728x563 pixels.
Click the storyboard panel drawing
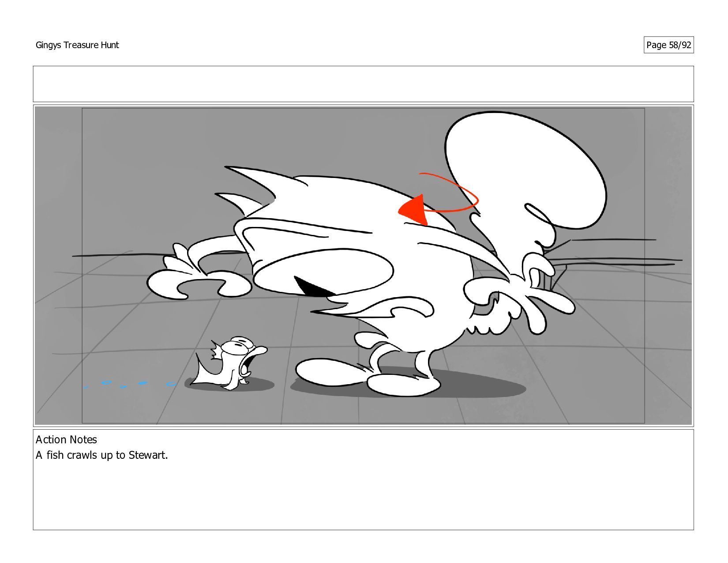click(x=363, y=265)
